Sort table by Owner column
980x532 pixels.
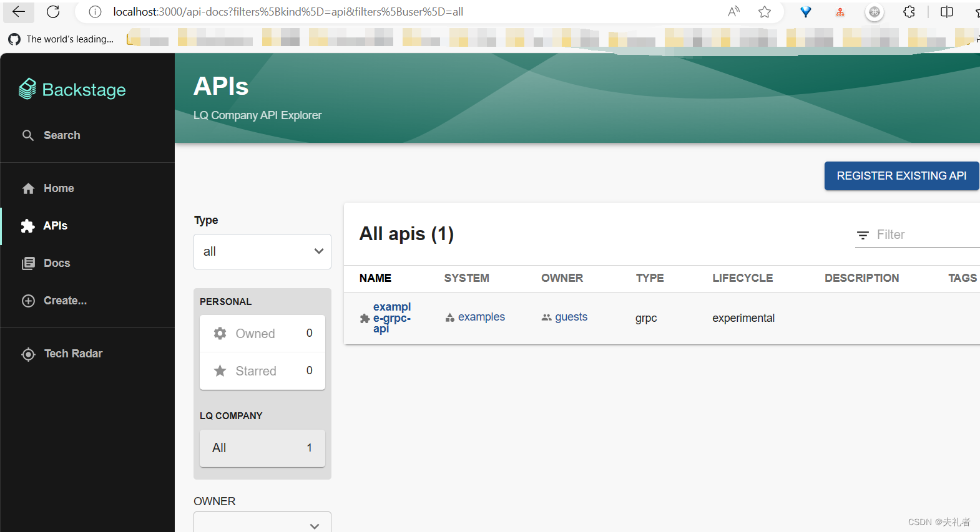(562, 278)
